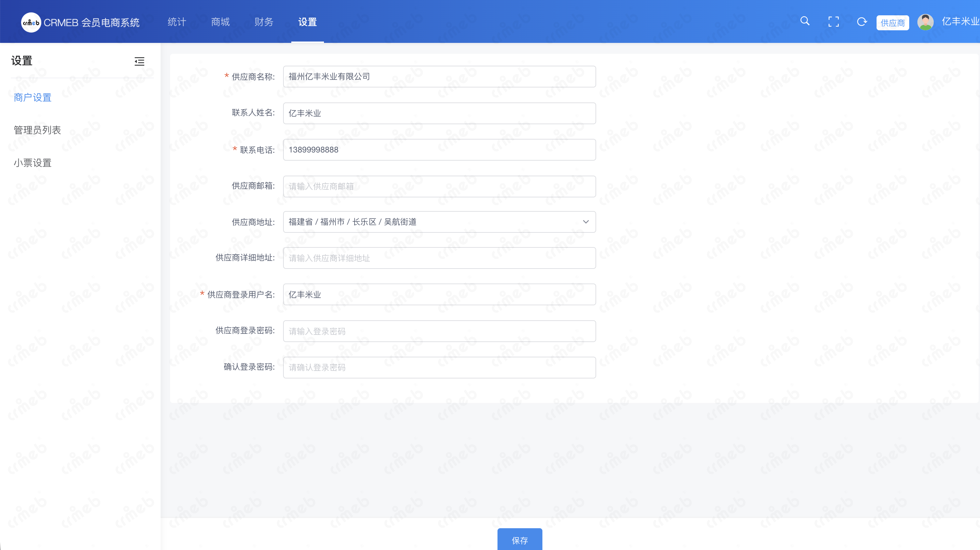980x550 pixels.
Task: Click the 联系电话 phone number field
Action: coord(439,150)
